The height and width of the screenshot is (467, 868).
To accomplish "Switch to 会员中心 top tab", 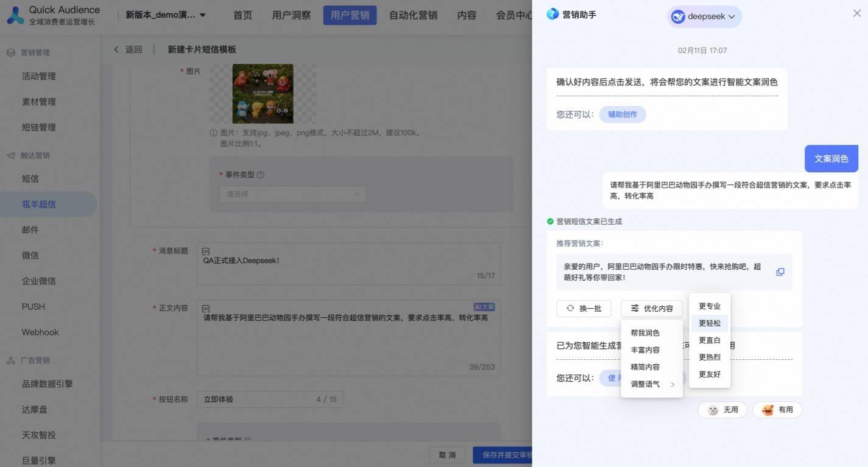I will coord(513,15).
